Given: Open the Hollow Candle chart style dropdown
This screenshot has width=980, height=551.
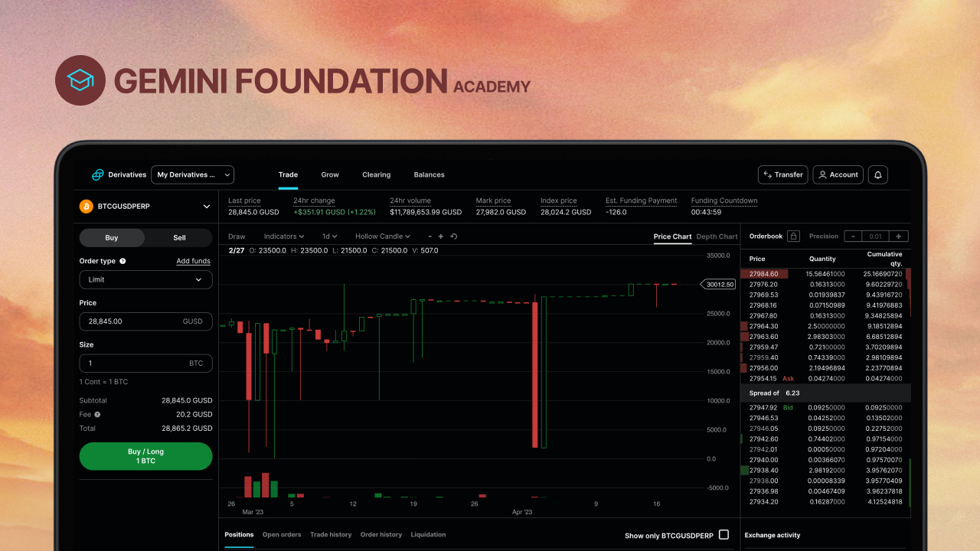Looking at the screenshot, I should click(x=383, y=236).
